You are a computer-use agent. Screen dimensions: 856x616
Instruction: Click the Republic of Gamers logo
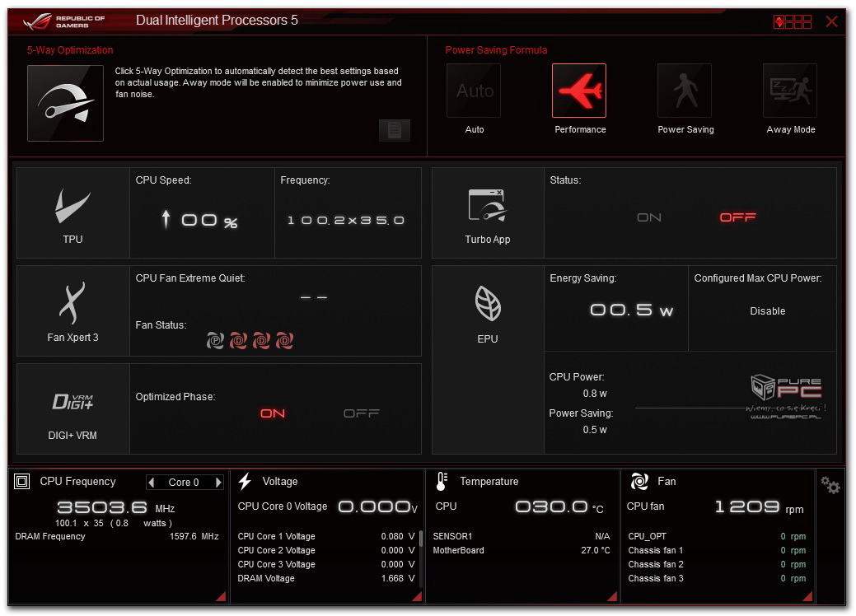click(x=64, y=21)
